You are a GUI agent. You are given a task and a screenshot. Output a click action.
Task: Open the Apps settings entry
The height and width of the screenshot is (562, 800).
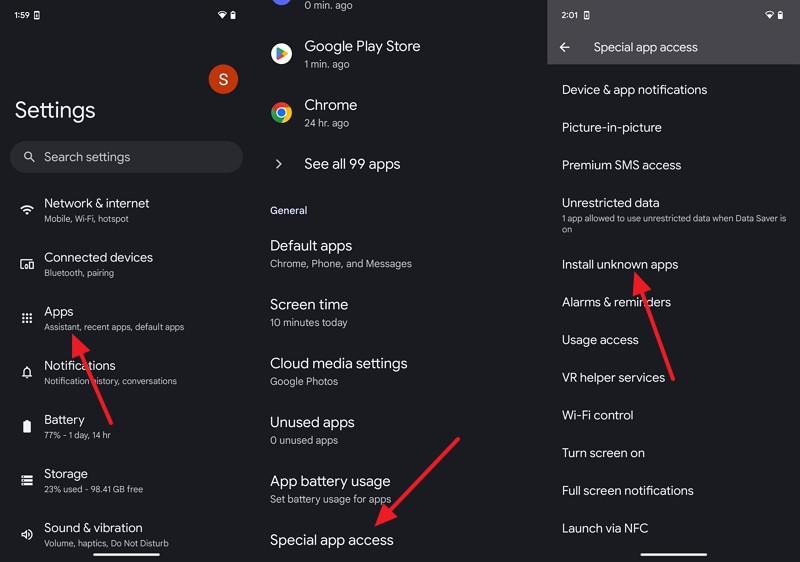click(x=126, y=318)
